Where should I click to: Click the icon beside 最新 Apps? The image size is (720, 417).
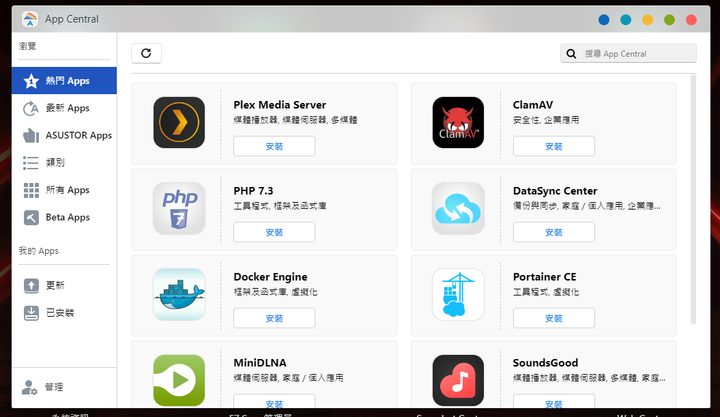pyautogui.click(x=31, y=108)
